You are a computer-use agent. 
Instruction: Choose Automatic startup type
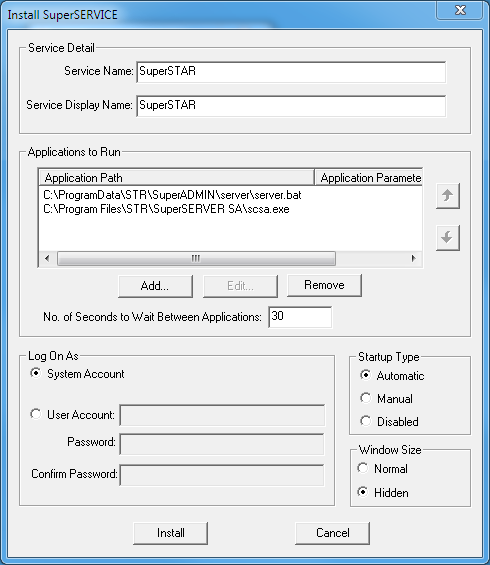coord(365,375)
